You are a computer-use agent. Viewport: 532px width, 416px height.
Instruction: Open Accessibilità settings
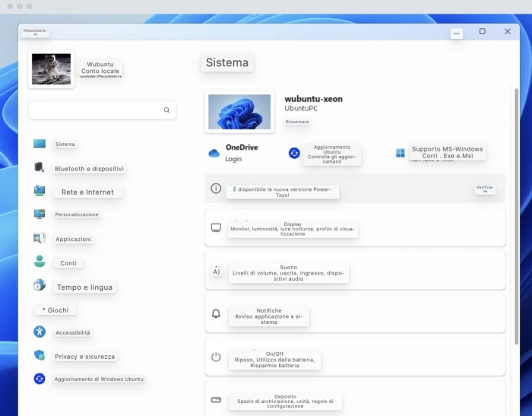click(73, 333)
